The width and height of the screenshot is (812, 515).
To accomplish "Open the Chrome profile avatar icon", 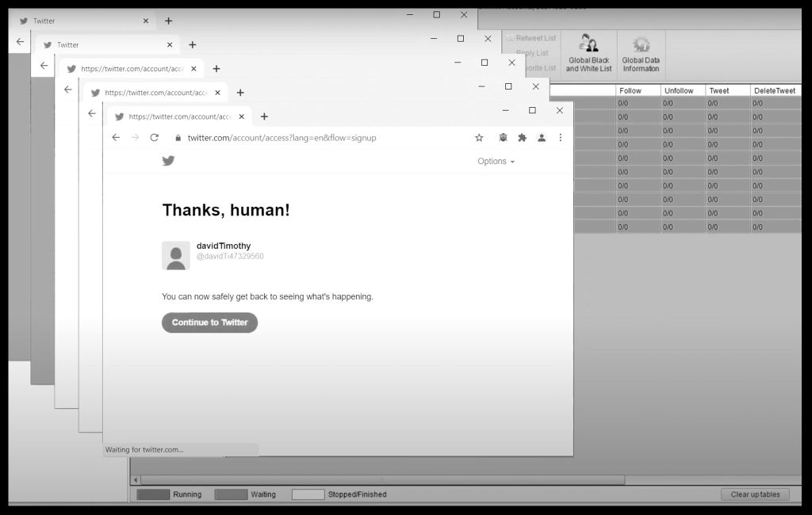I will 541,138.
